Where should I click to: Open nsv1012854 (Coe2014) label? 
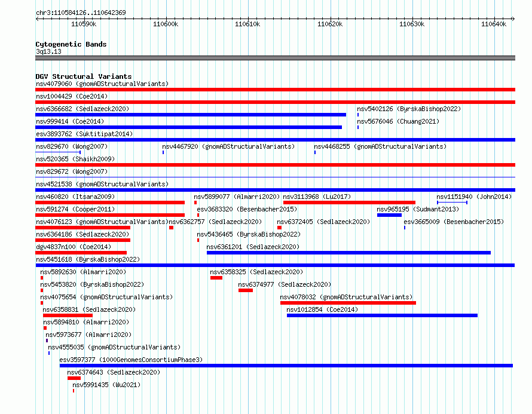click(322, 309)
